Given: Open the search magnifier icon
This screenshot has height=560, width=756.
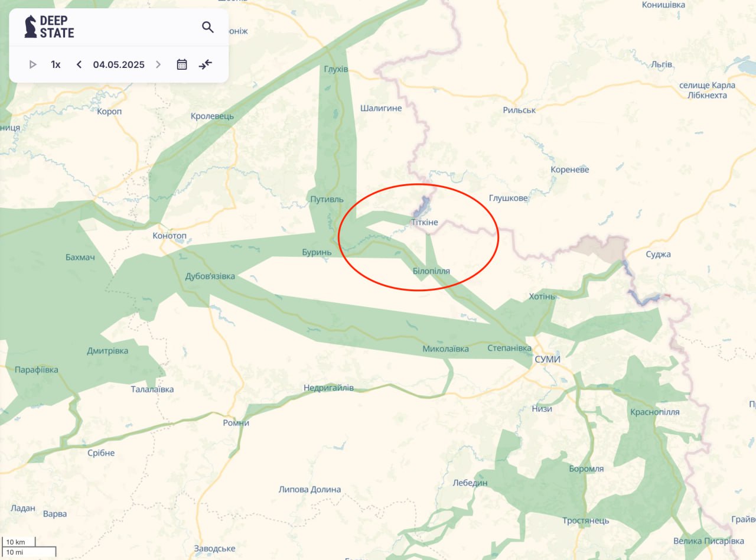Looking at the screenshot, I should click(207, 27).
